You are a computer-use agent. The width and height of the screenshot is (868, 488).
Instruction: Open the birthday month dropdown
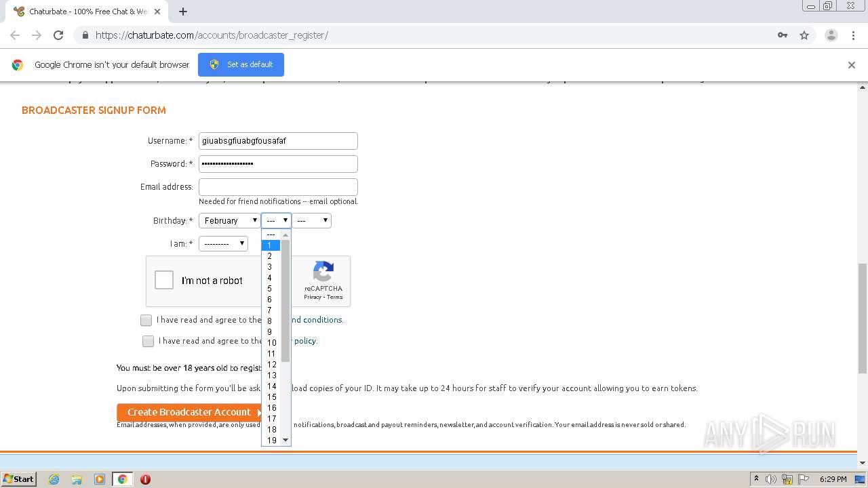(x=229, y=220)
